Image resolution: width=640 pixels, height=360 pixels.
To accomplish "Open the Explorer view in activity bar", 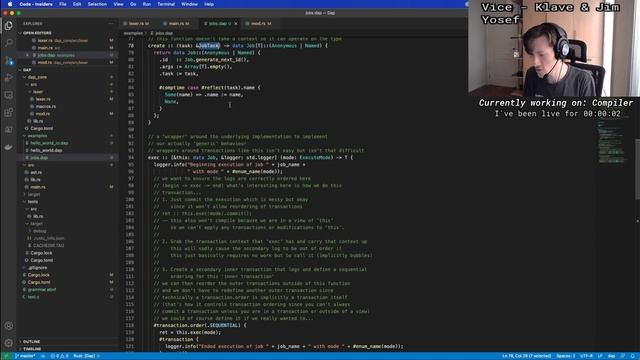I will 9,26.
